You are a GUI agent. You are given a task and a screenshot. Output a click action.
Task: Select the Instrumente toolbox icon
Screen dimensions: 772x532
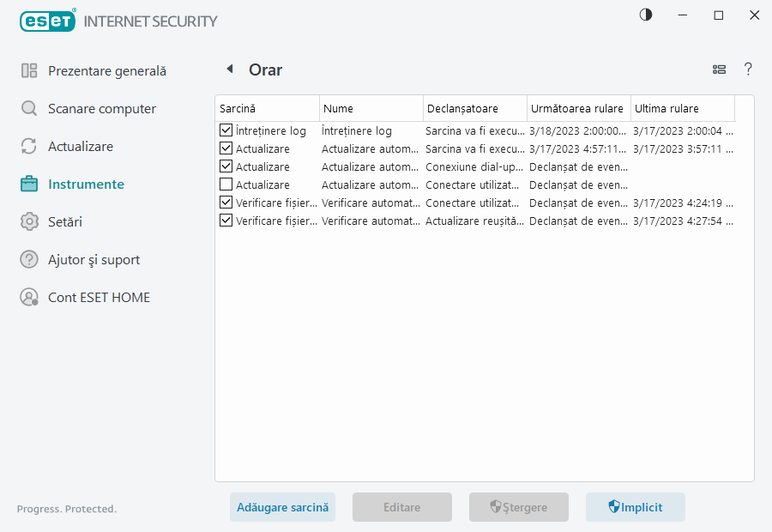pyautogui.click(x=29, y=184)
